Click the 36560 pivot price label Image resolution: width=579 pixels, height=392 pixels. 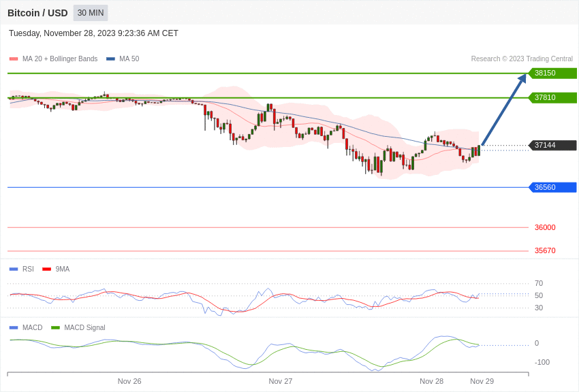click(x=553, y=187)
